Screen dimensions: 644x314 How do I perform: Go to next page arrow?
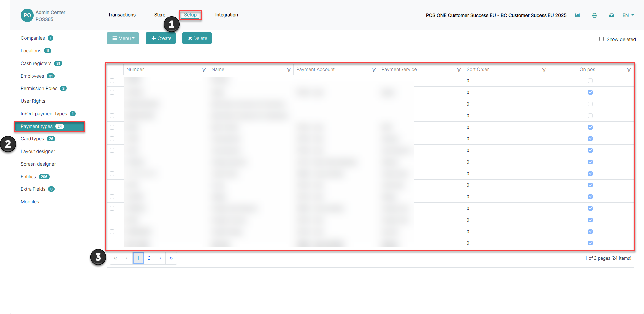click(160, 258)
